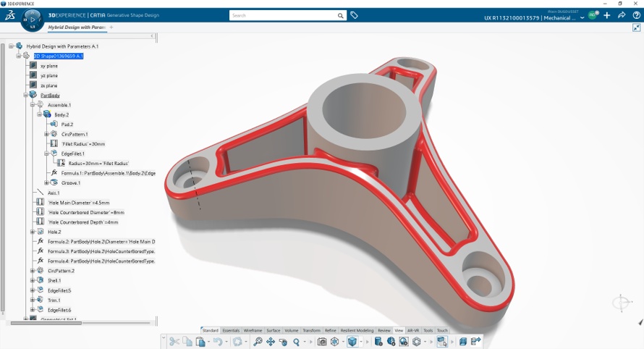
Task: Switch to the Essentials tab
Action: (x=231, y=330)
